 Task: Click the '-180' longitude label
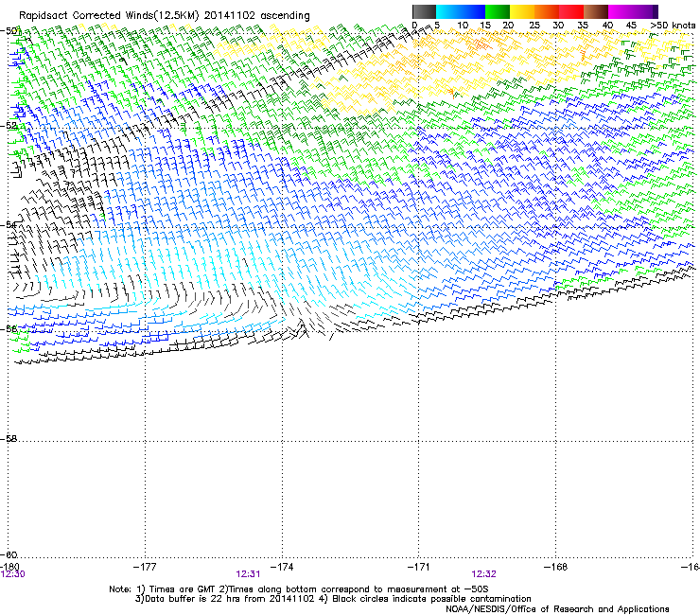[x=9, y=567]
